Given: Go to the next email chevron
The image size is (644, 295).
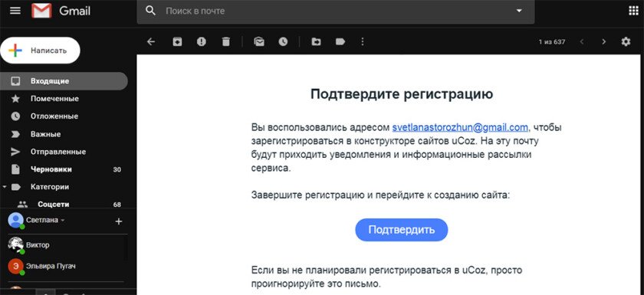Looking at the screenshot, I should point(604,41).
